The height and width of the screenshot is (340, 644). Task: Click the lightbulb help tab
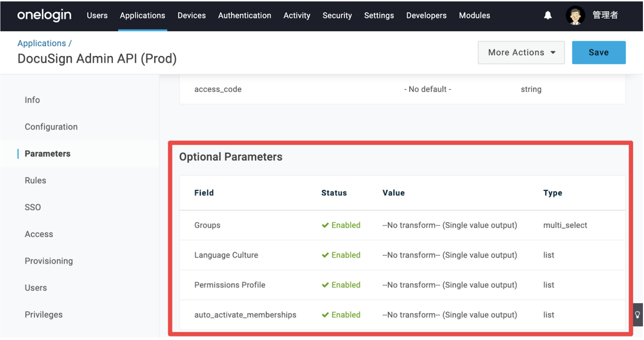pos(637,314)
